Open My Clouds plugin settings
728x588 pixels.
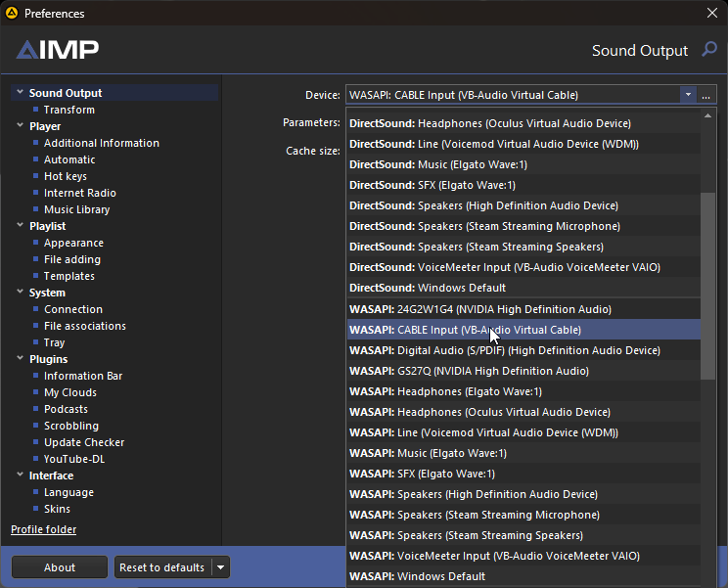(70, 392)
